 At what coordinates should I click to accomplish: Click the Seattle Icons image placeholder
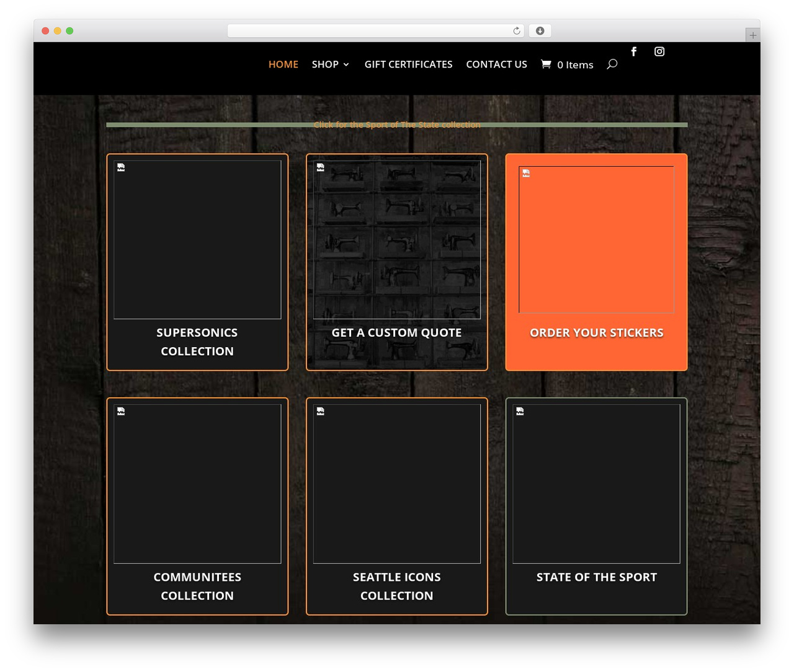[x=397, y=484]
